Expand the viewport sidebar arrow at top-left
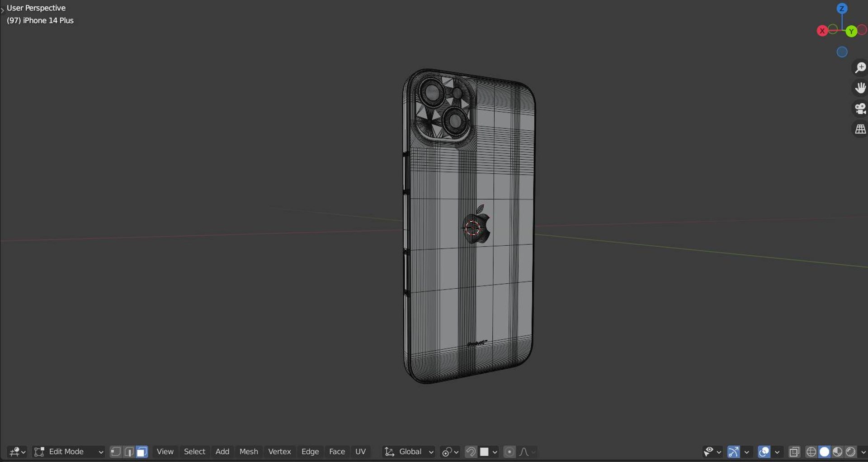Viewport: 868px width, 462px height. coord(2,10)
